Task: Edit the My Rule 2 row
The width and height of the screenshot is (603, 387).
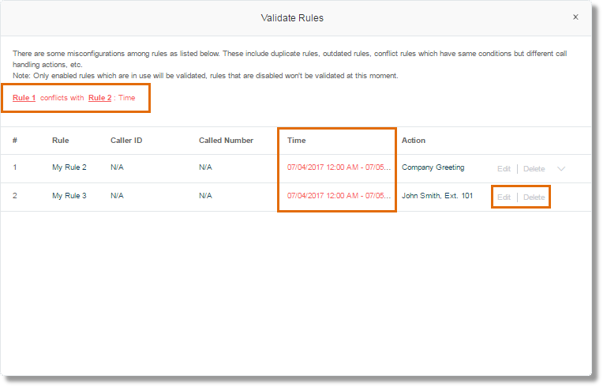Action: click(x=503, y=168)
